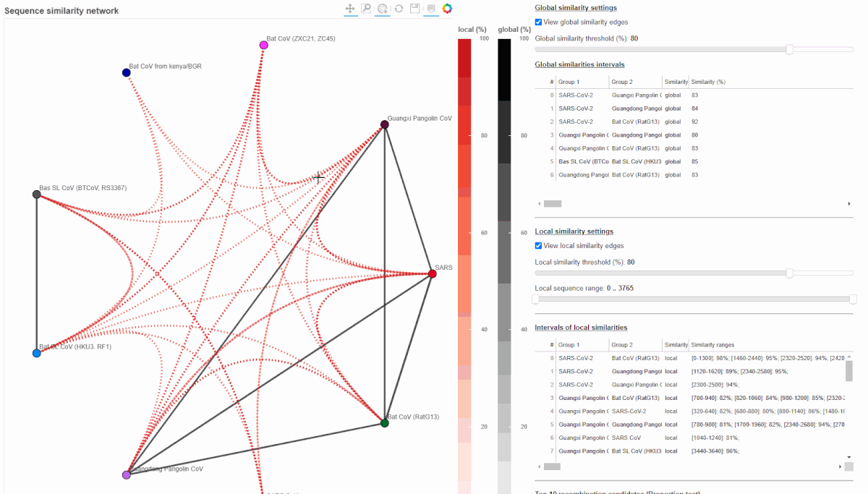Toggle the Hover tooltip tool
Screen dimensions: 868x494
(431, 9)
